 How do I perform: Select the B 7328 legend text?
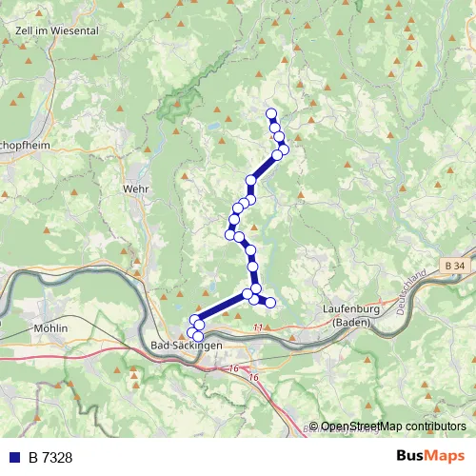(x=50, y=458)
